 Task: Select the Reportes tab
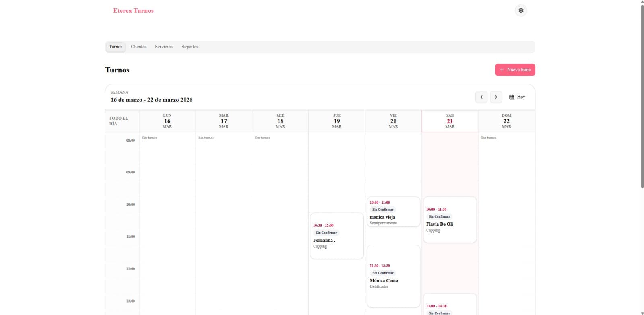pos(189,47)
